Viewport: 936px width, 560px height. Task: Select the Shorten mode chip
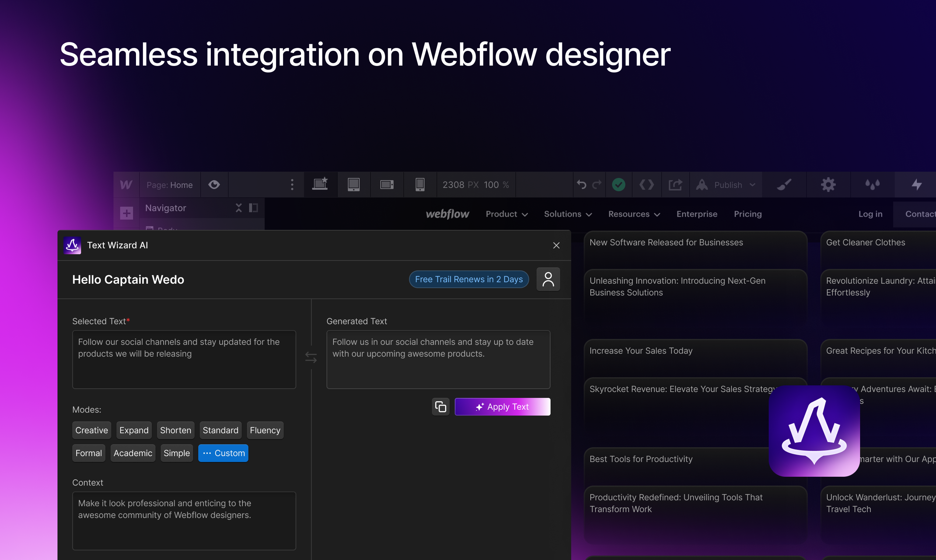coord(175,430)
